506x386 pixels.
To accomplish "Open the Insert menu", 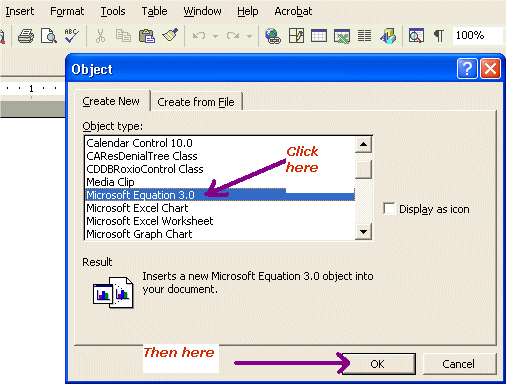I will click(x=19, y=11).
